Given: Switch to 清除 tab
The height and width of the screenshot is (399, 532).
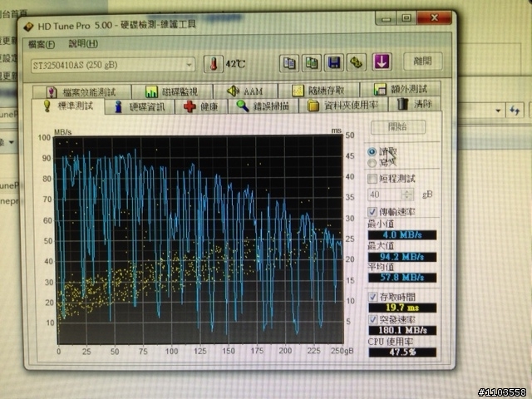Looking at the screenshot, I should tap(414, 104).
